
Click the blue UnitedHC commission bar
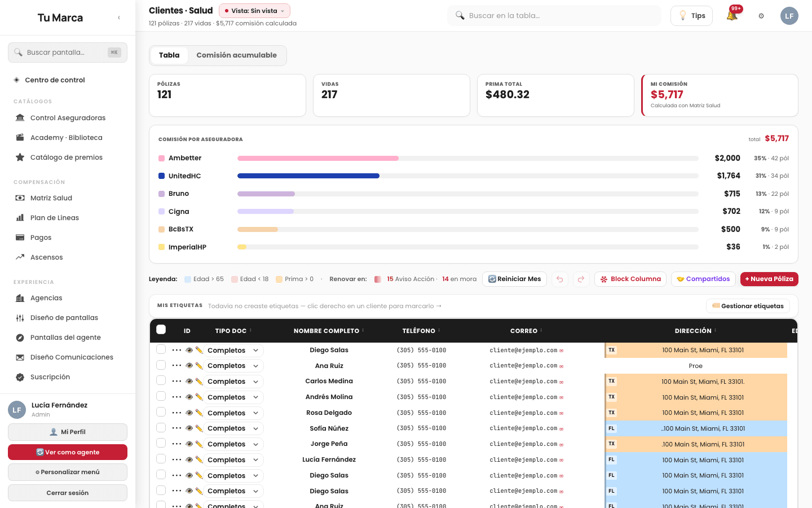tap(308, 176)
